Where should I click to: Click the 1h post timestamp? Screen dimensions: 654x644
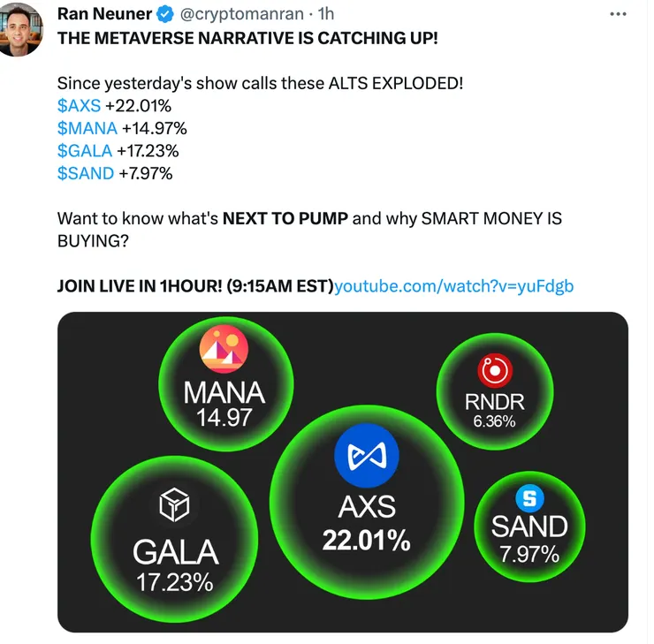click(326, 14)
